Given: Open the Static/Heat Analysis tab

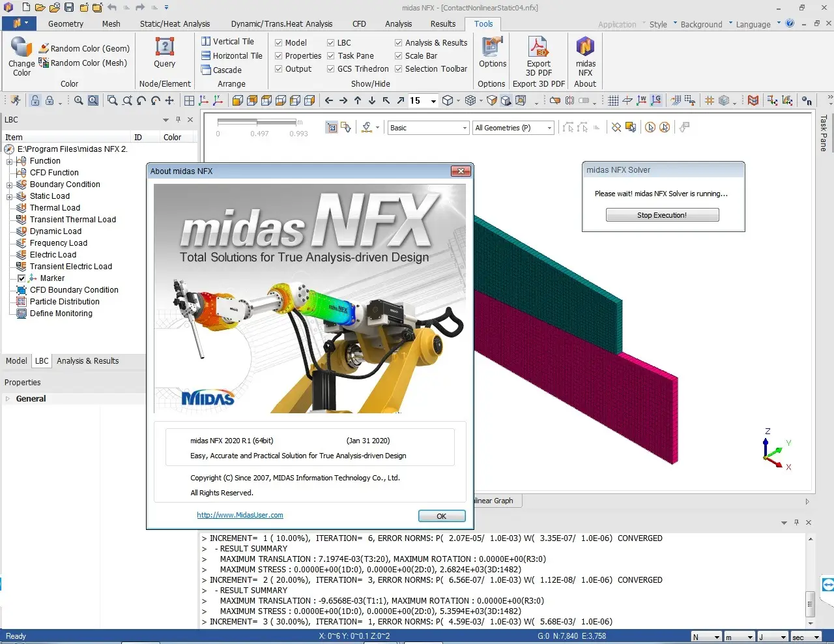Looking at the screenshot, I should click(175, 23).
